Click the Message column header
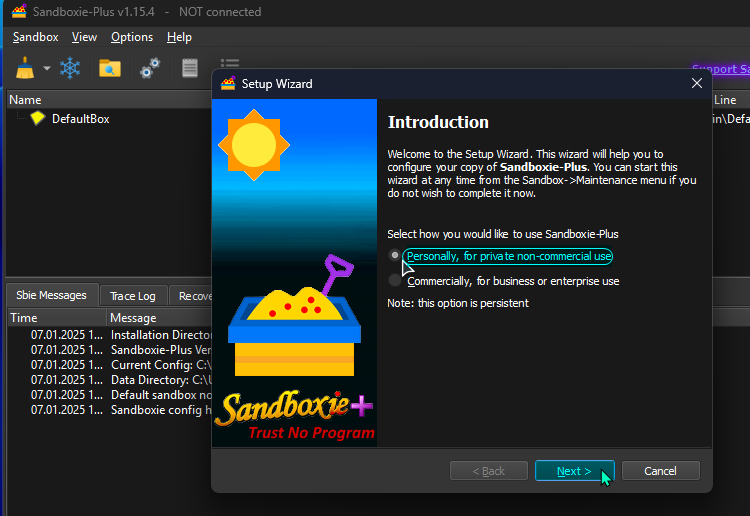750x516 pixels. point(159,318)
